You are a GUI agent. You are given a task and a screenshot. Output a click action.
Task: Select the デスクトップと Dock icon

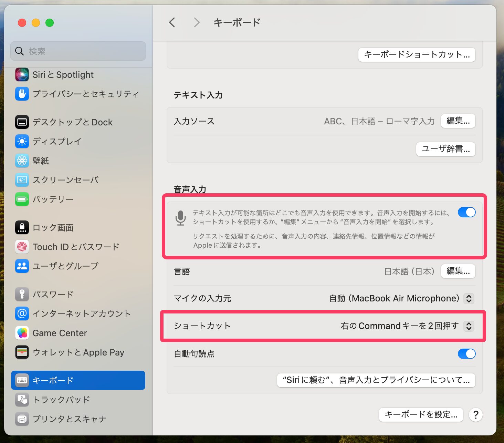click(x=22, y=122)
